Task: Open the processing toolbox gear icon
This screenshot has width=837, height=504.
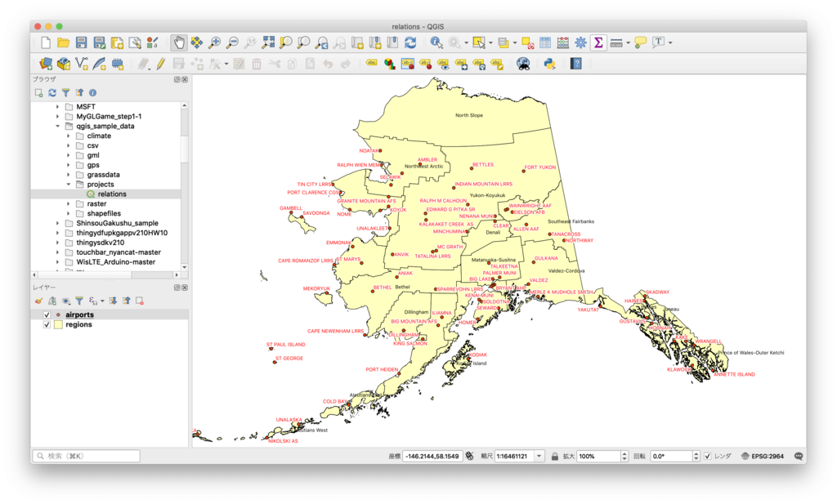Action: (x=580, y=42)
